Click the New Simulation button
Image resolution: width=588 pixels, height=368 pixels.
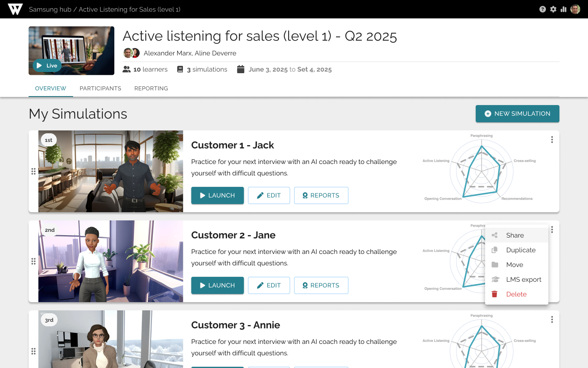click(517, 114)
